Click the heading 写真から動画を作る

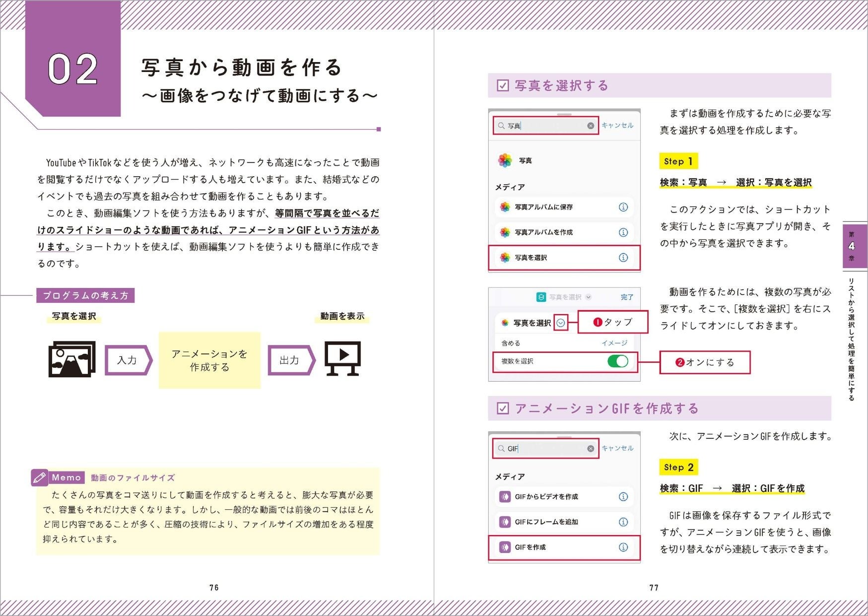pyautogui.click(x=242, y=68)
